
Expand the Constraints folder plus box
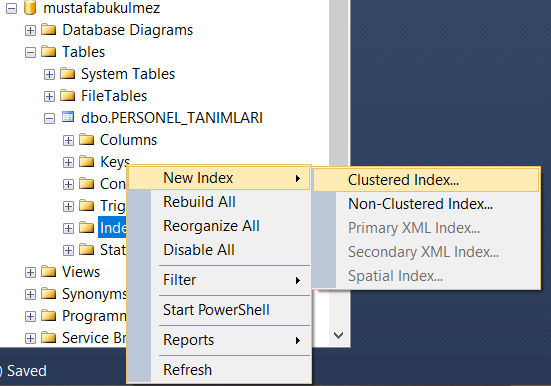point(68,184)
